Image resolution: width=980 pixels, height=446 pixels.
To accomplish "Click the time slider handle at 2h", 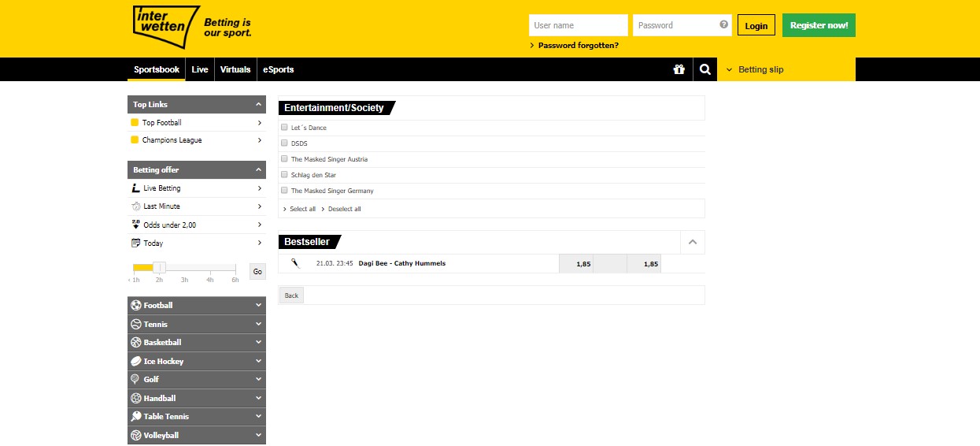I will [x=159, y=268].
